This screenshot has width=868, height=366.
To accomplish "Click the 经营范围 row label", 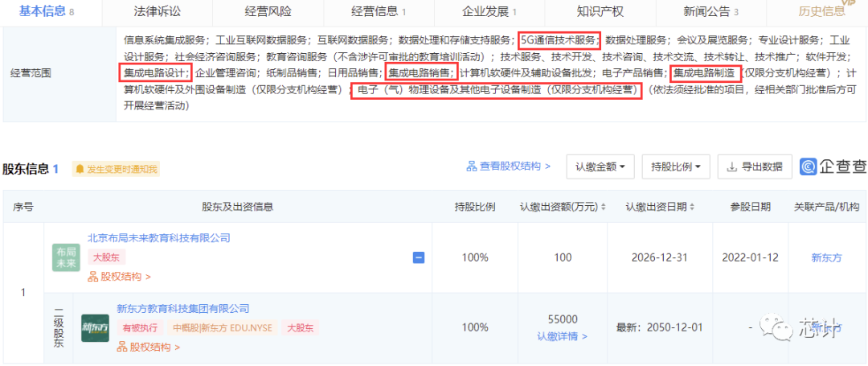I will (x=31, y=72).
